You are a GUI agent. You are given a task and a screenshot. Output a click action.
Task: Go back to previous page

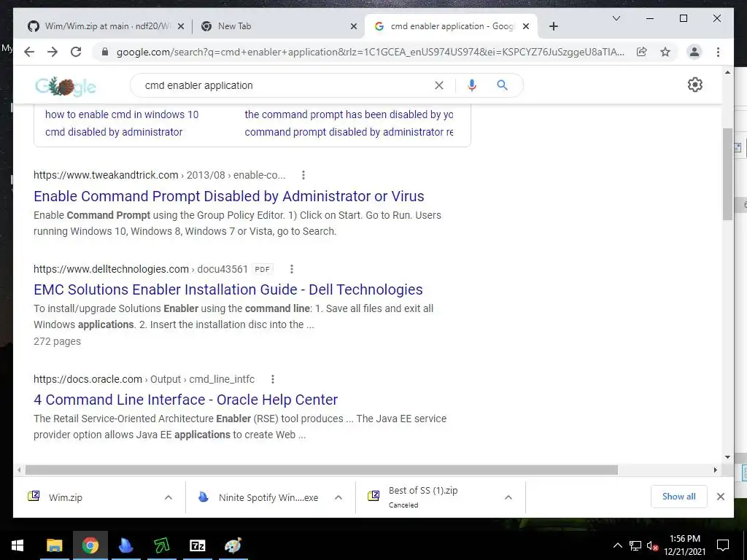pos(29,52)
